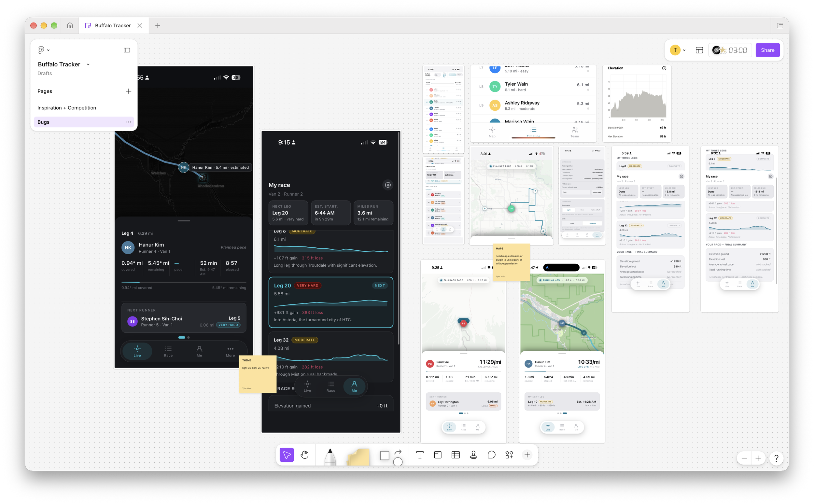This screenshot has height=504, width=814.
Task: Open the Stamp tool
Action: coord(474,455)
